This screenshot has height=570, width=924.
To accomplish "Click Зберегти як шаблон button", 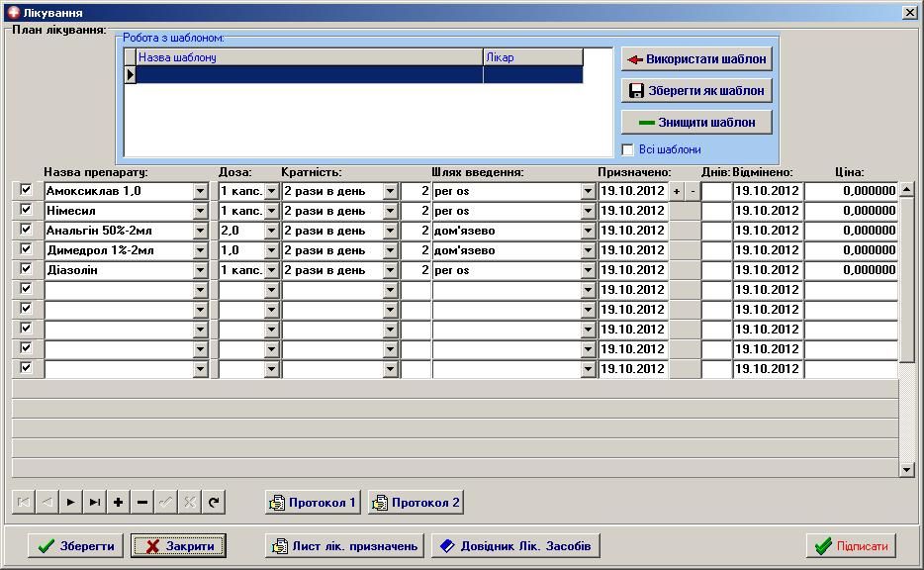I will point(696,91).
